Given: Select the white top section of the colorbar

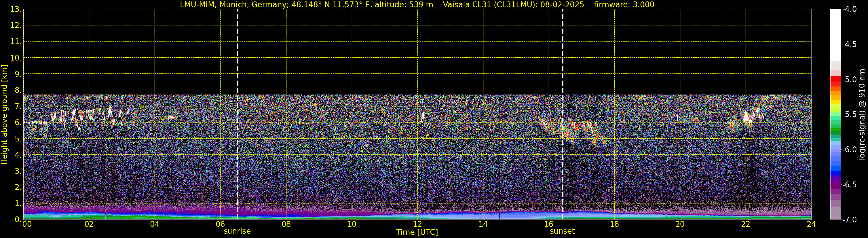Looking at the screenshot, I should [835, 34].
